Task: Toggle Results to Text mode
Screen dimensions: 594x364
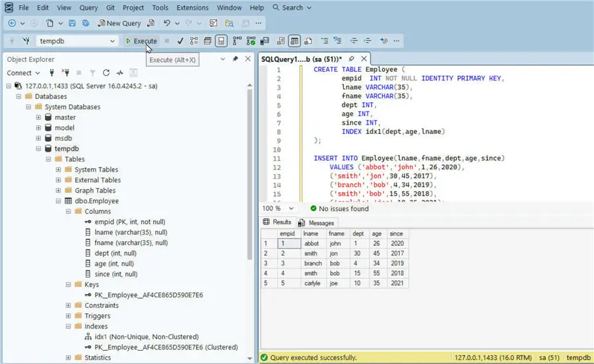Action: click(280, 41)
